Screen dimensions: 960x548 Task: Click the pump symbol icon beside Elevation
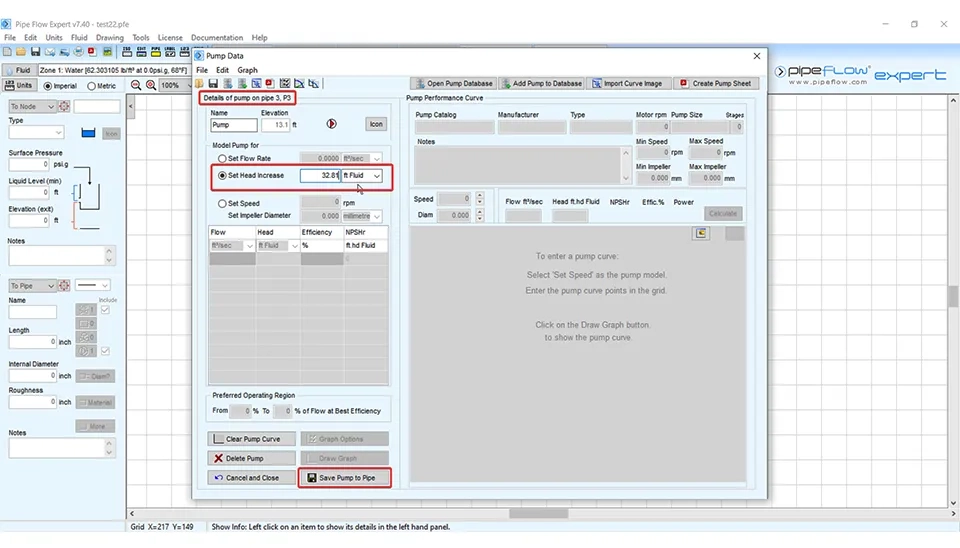(x=332, y=124)
